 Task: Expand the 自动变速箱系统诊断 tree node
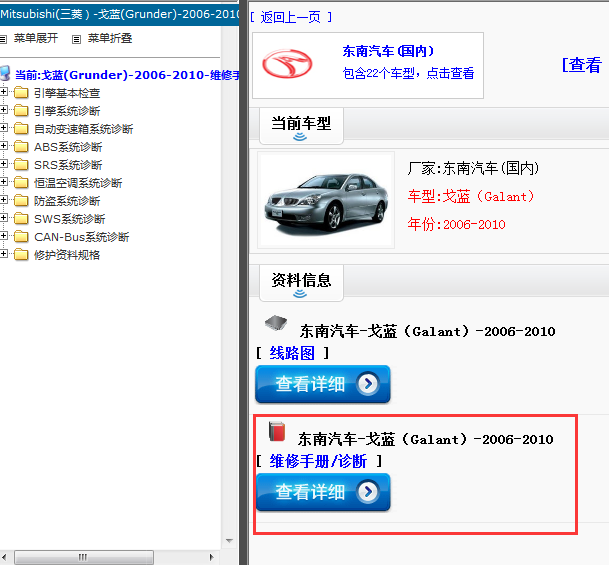[x=3, y=127]
